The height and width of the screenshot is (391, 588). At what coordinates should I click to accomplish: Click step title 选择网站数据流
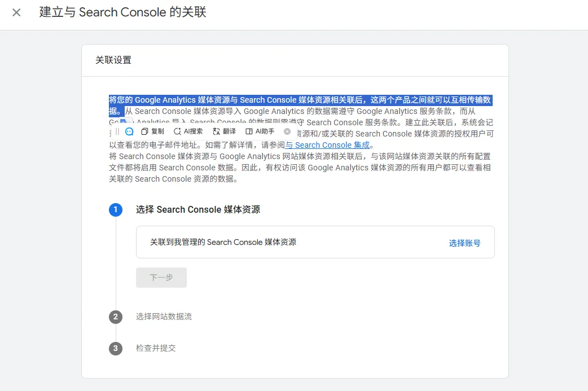(164, 317)
